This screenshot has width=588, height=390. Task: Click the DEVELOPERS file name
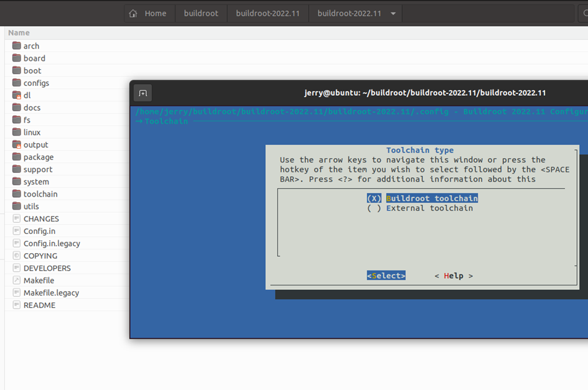47,268
